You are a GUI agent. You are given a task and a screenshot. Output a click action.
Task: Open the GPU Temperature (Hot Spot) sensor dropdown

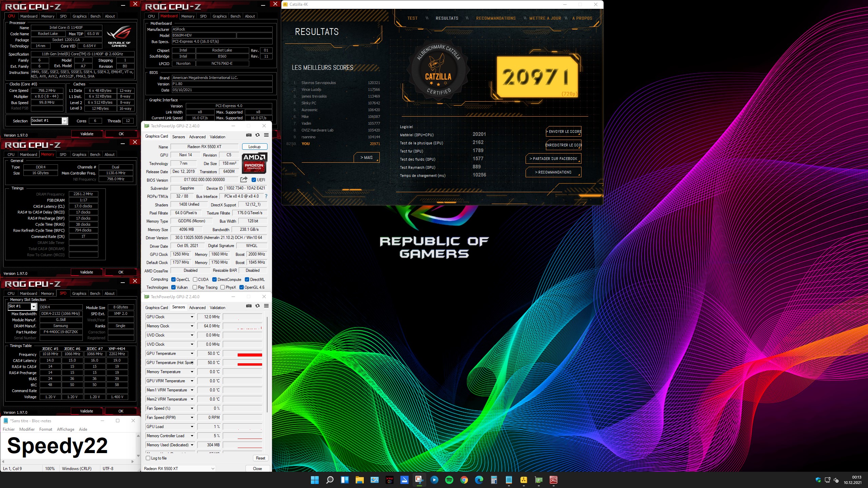coord(192,363)
